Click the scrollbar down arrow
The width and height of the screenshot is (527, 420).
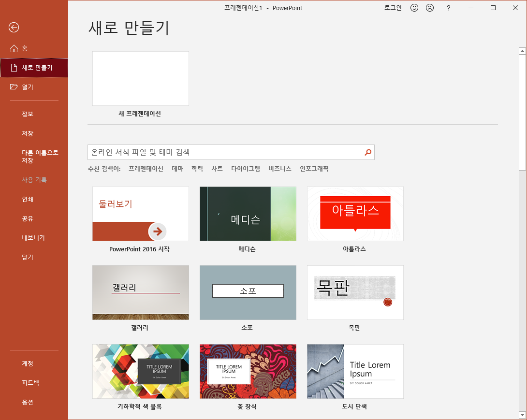click(522, 415)
